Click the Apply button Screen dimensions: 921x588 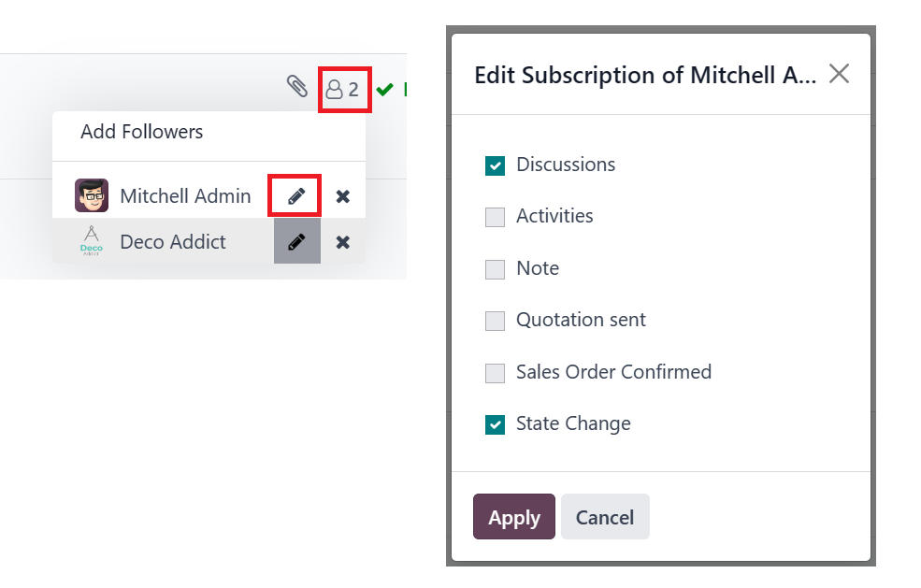tap(514, 517)
